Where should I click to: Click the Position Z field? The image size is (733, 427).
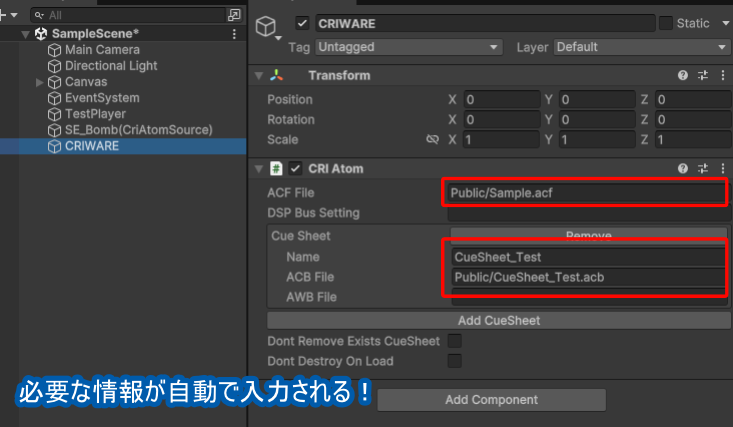click(x=693, y=100)
